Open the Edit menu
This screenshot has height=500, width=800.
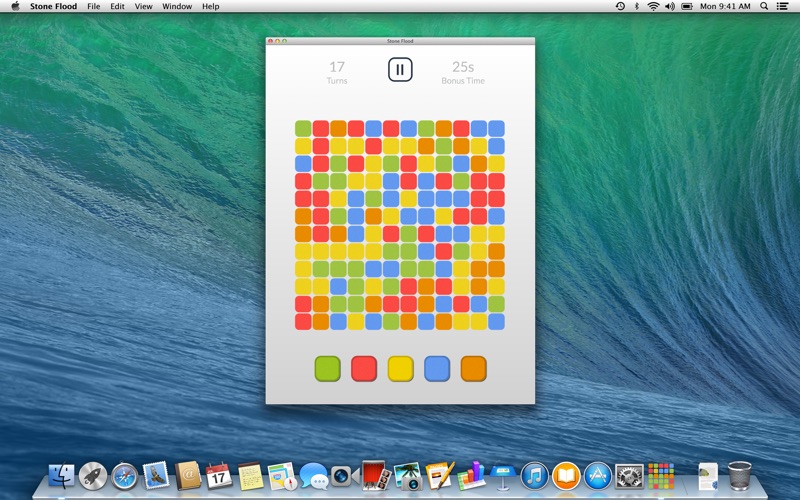[x=118, y=6]
